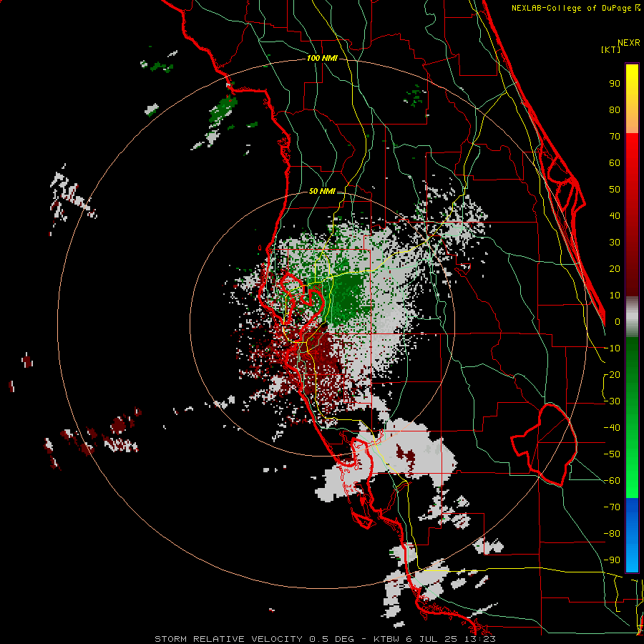644x644 pixels.
Task: Click the NEXR label above the color scale
Action: click(x=629, y=42)
